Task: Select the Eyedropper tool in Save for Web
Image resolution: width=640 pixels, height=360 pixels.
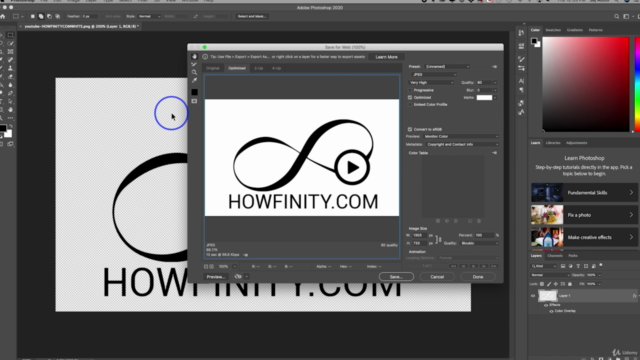Action: [194, 80]
